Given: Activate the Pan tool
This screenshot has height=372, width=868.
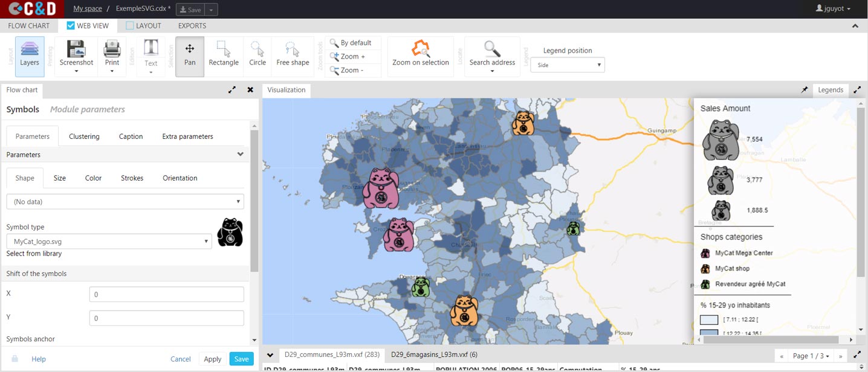Looking at the screenshot, I should tap(190, 57).
